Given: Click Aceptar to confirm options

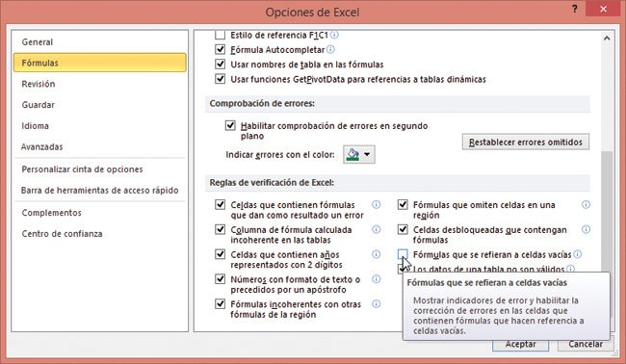Looking at the screenshot, I should (520, 345).
